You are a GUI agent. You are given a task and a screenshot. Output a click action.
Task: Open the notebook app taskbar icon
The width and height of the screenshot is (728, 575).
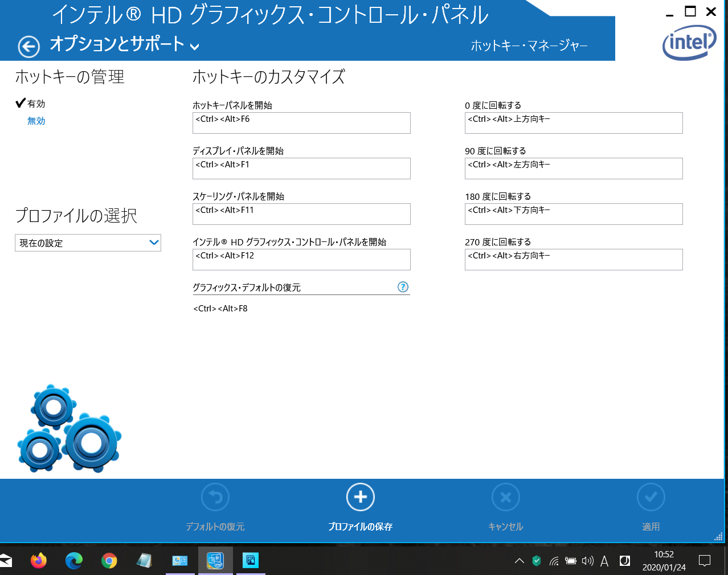pos(145,561)
